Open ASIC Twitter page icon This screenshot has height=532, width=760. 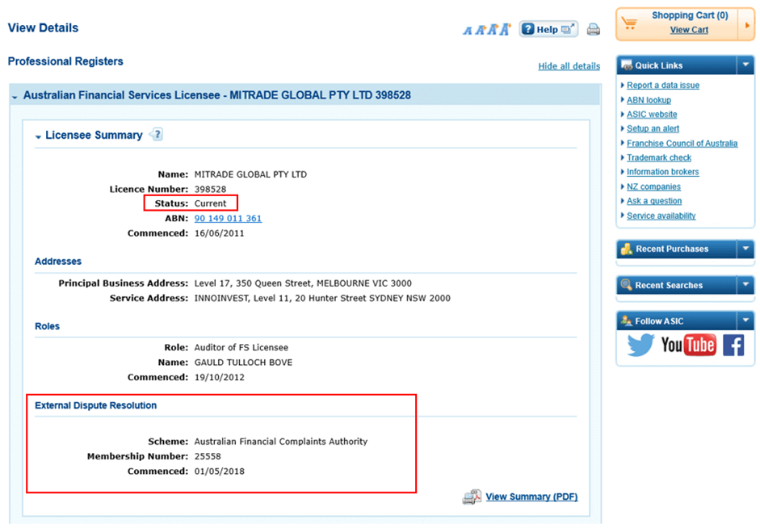[640, 346]
